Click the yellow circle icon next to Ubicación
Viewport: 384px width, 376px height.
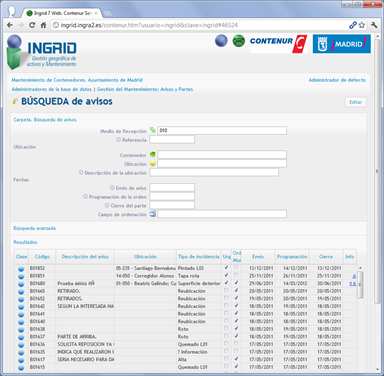[x=153, y=164]
